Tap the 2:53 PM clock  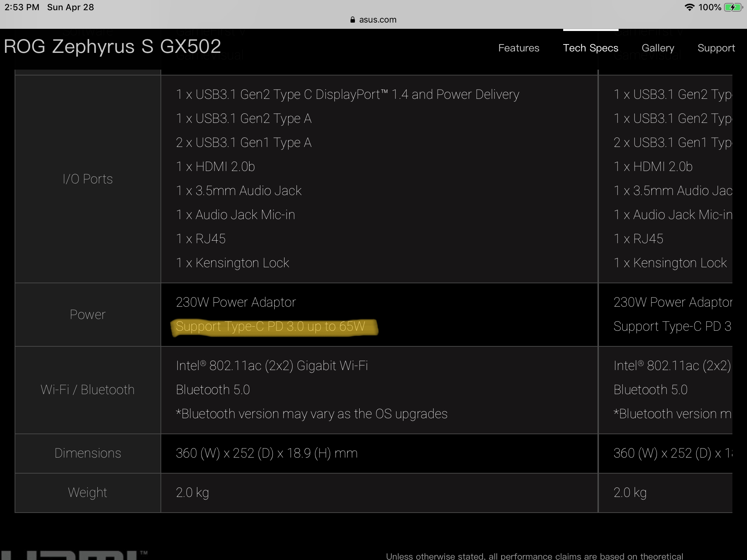point(22,7)
